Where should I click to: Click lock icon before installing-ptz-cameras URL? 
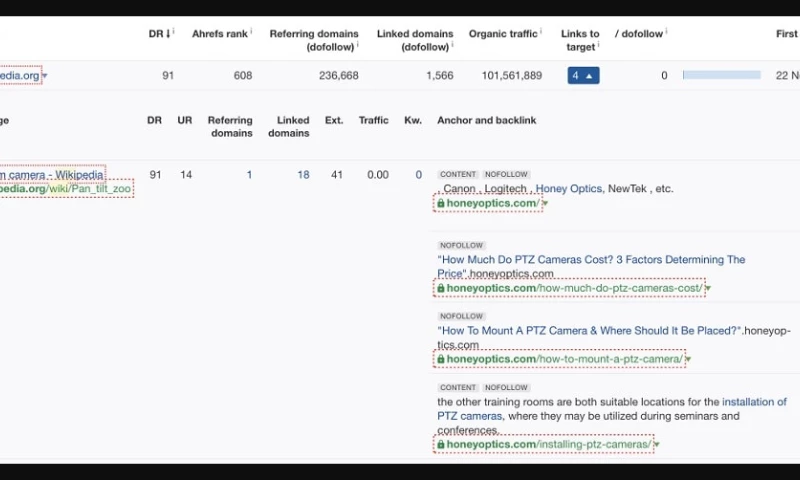click(x=441, y=444)
